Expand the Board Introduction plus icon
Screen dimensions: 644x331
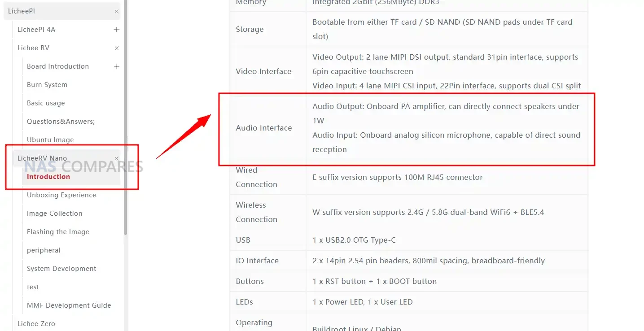(x=117, y=66)
